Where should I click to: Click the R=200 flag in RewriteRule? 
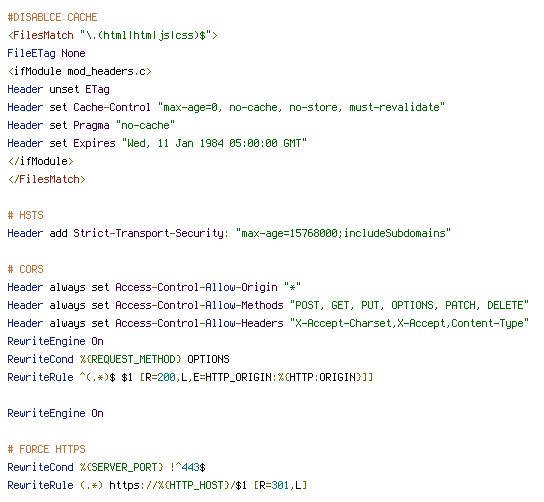pyautogui.click(x=160, y=377)
